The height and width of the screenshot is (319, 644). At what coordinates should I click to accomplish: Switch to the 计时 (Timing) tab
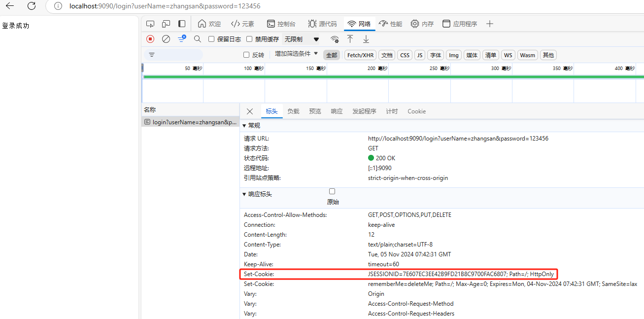tap(392, 111)
